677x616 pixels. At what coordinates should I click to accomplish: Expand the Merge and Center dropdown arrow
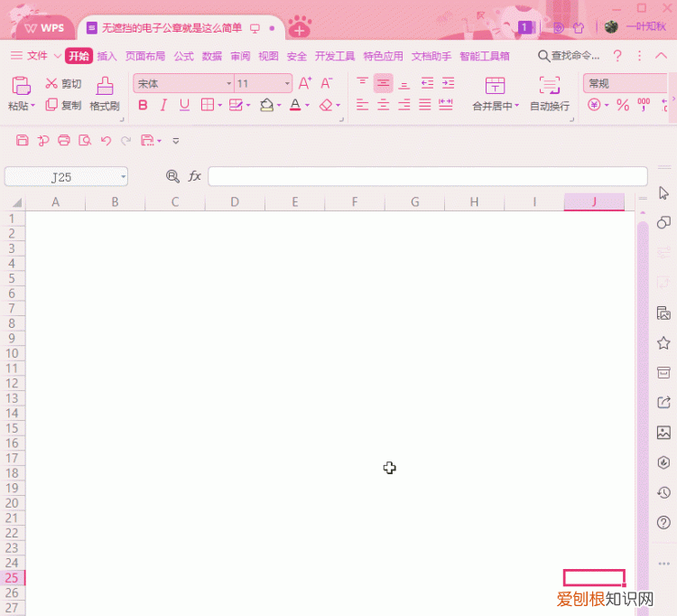(x=517, y=106)
